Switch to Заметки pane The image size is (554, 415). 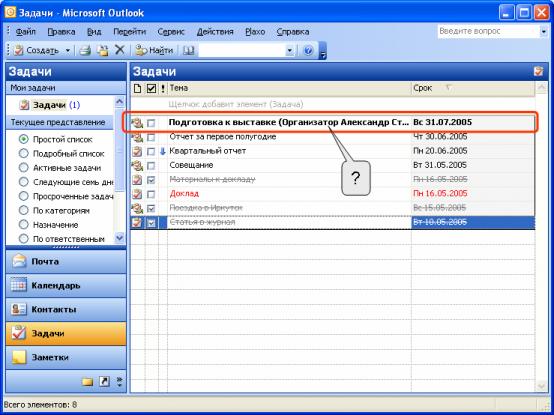point(66,357)
